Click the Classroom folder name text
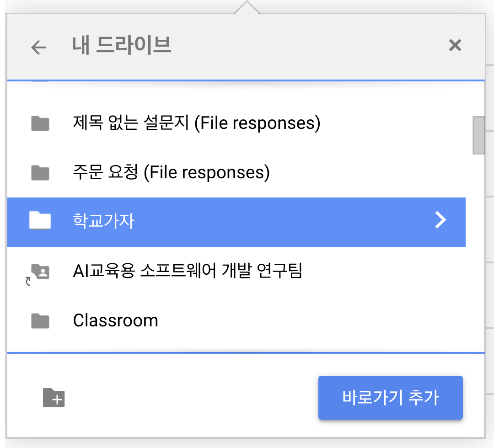 point(116,321)
